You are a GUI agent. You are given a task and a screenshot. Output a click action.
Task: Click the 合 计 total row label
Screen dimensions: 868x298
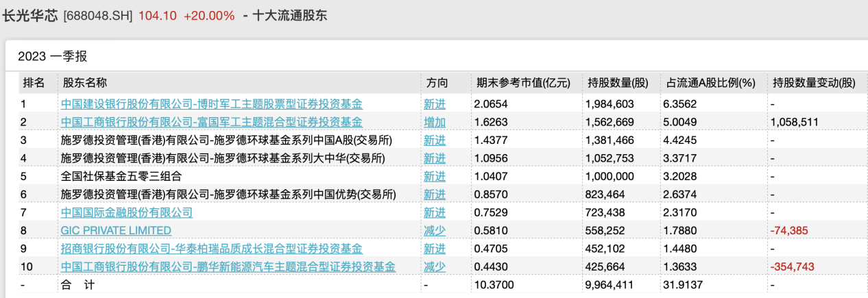click(x=79, y=284)
